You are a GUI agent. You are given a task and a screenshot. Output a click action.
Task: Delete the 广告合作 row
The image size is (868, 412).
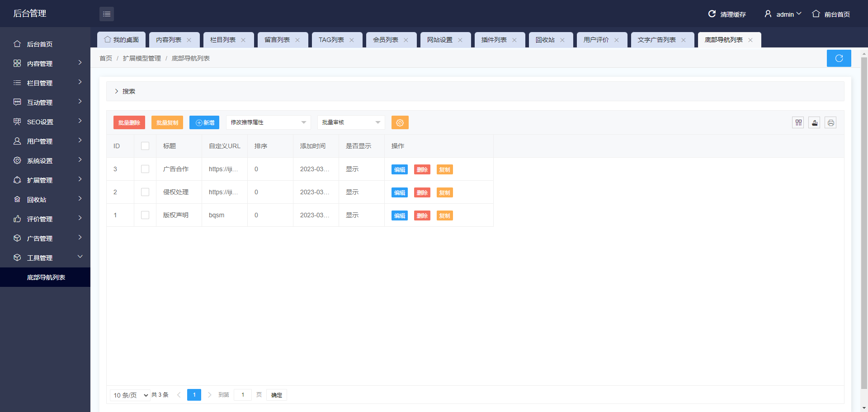[422, 169]
